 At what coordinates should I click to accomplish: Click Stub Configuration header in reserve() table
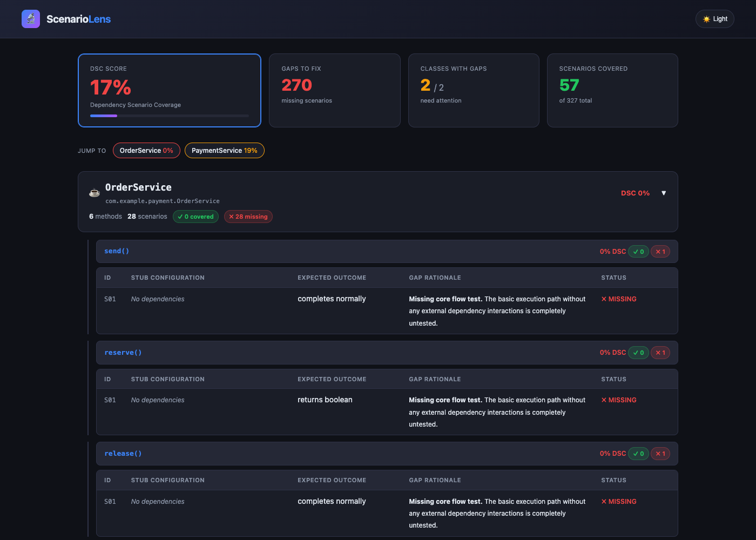click(168, 379)
